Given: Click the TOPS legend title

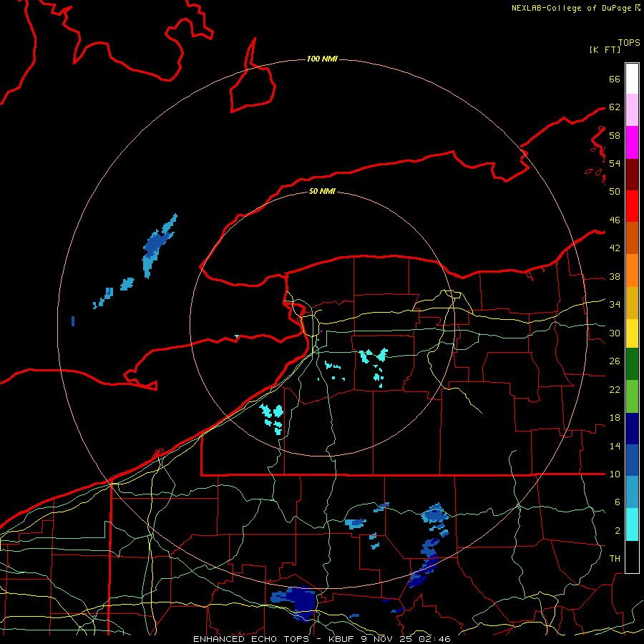Looking at the screenshot, I should coord(629,43).
